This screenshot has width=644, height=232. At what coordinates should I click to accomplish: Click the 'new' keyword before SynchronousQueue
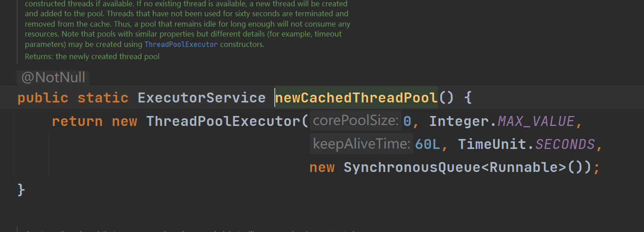point(322,168)
